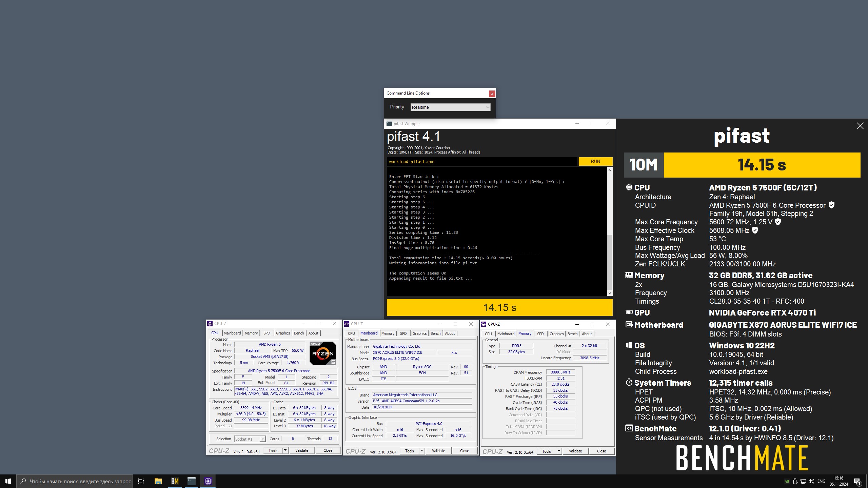Viewport: 868px width, 488px height.
Task: Click the BenchMate version section icon
Action: [629, 428]
